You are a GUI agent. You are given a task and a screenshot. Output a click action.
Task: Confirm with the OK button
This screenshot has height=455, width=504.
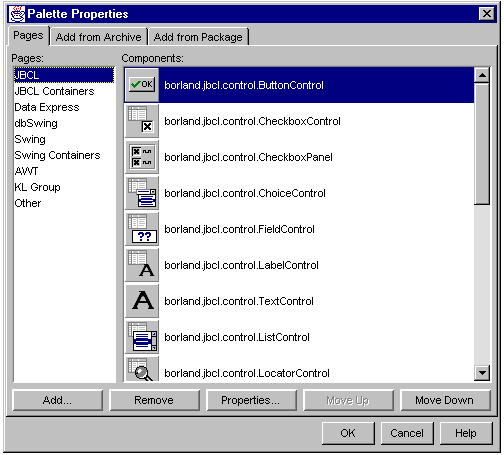348,433
